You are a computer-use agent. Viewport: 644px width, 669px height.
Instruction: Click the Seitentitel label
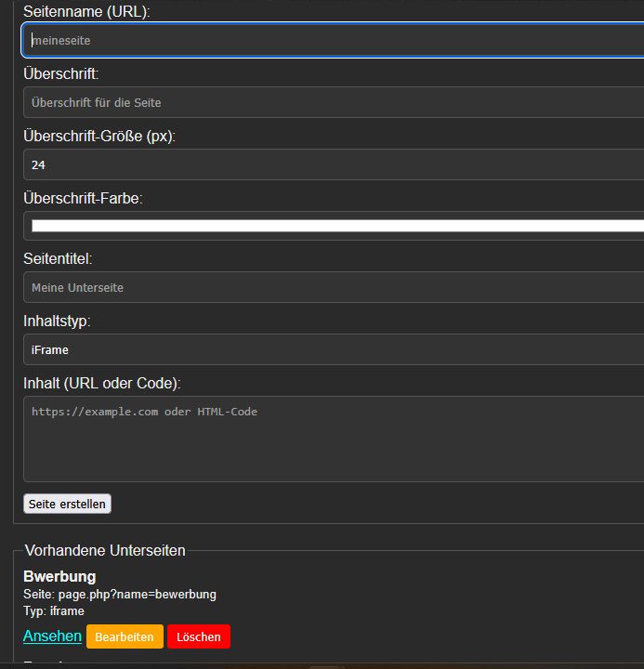58,259
